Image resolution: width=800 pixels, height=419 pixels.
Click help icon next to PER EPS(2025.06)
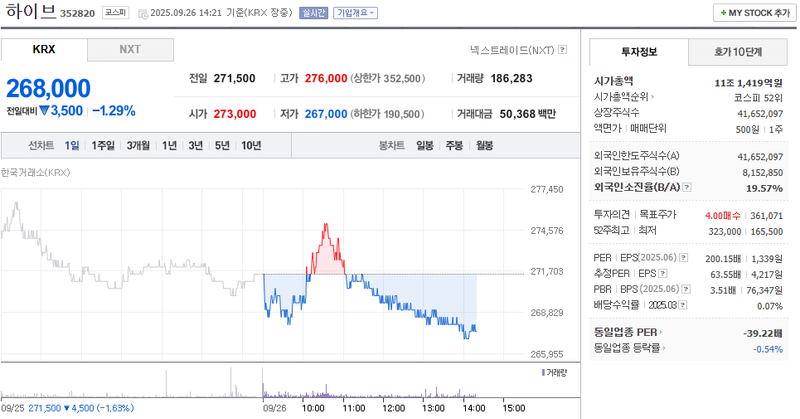pos(684,258)
